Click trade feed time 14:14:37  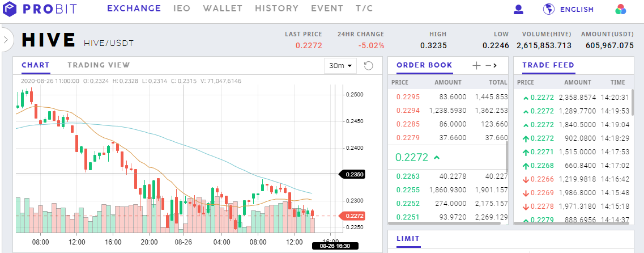coord(615,220)
